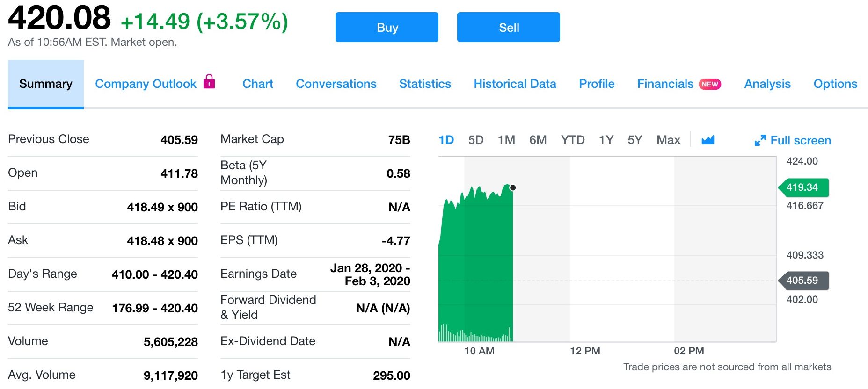Screen dimensions: 868x389
Task: Show the Max chart range
Action: point(668,140)
